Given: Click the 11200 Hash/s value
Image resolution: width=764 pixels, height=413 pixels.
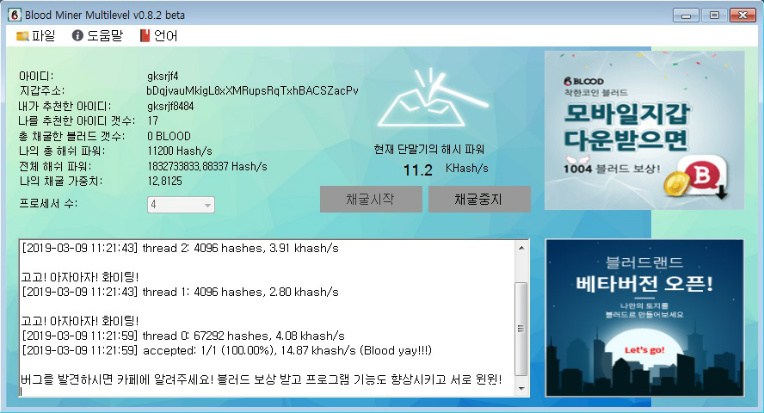Looking at the screenshot, I should tap(180, 151).
